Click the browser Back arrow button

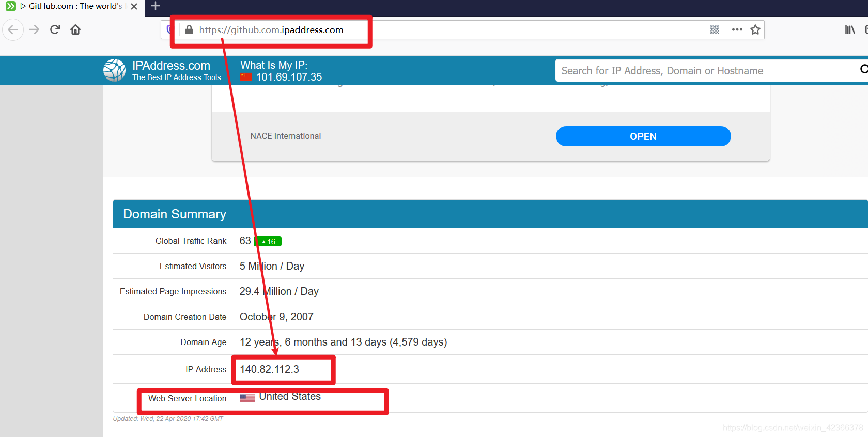(x=13, y=29)
